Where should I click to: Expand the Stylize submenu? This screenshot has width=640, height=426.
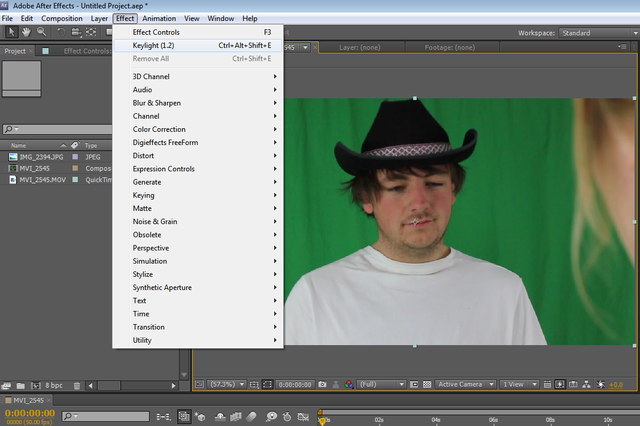(198, 274)
